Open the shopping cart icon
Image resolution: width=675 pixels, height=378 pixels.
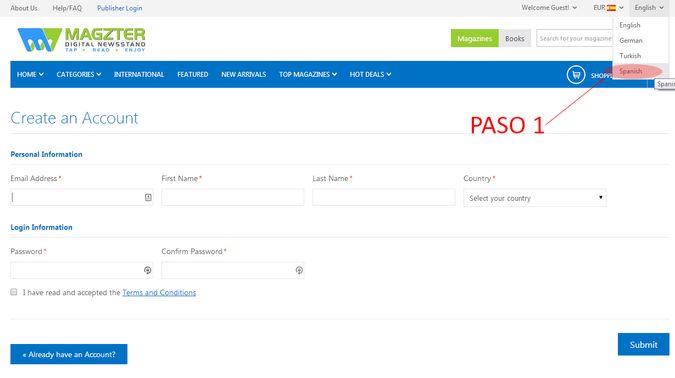[x=576, y=75]
